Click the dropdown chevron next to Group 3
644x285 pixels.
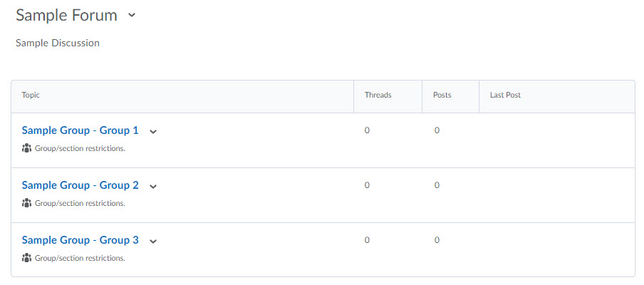153,241
